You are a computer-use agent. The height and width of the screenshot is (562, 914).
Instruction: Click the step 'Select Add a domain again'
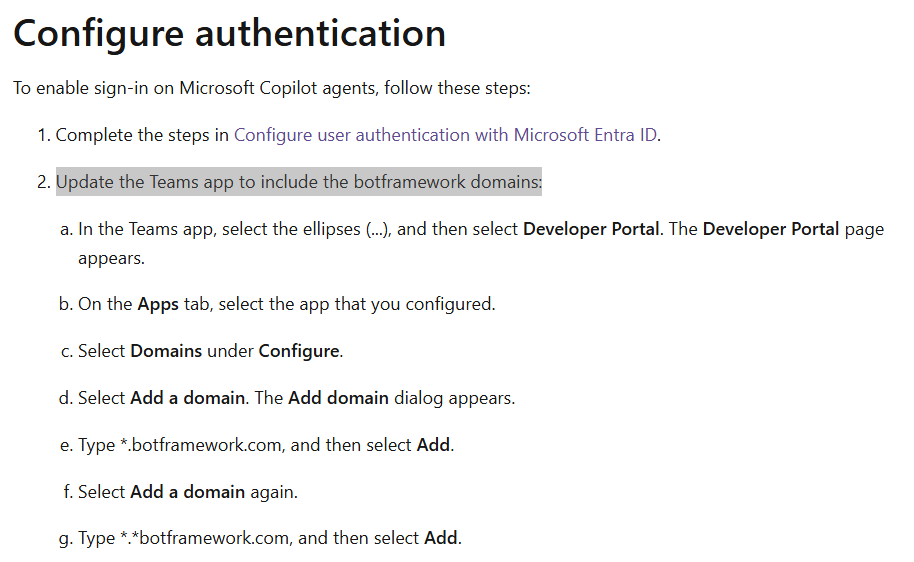188,492
